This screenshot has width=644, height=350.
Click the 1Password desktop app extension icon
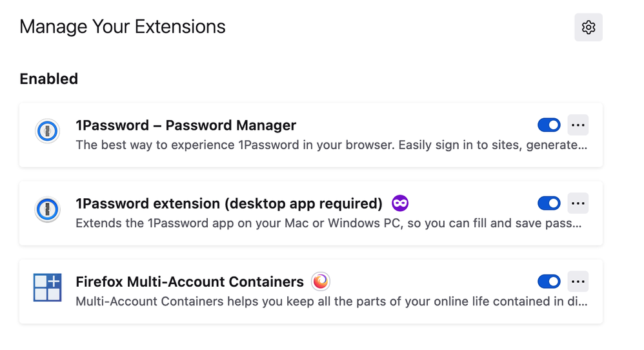47,209
